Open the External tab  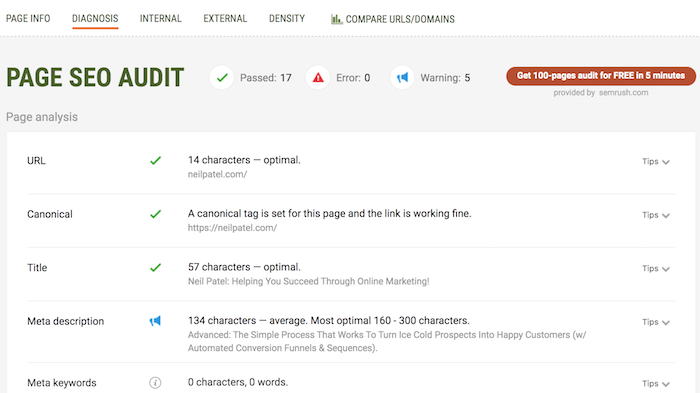[225, 19]
